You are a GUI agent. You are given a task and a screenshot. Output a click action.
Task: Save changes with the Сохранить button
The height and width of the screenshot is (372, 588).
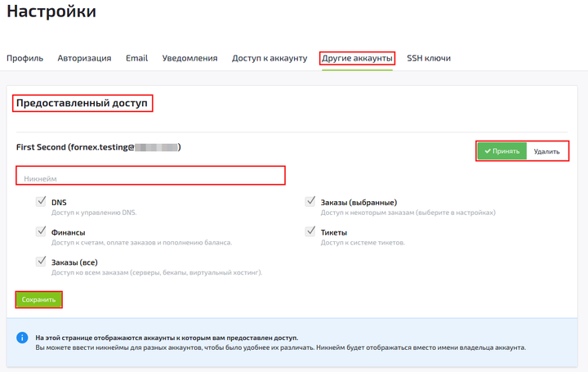[x=38, y=299]
